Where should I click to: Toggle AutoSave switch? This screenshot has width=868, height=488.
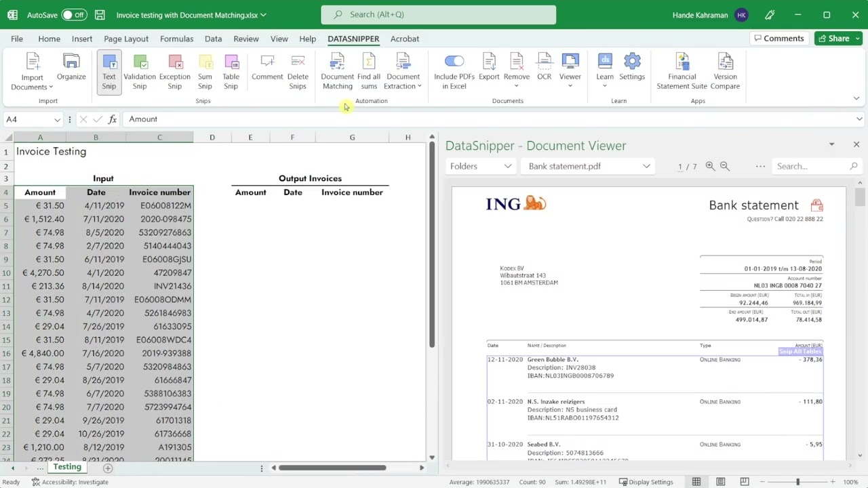tap(73, 14)
